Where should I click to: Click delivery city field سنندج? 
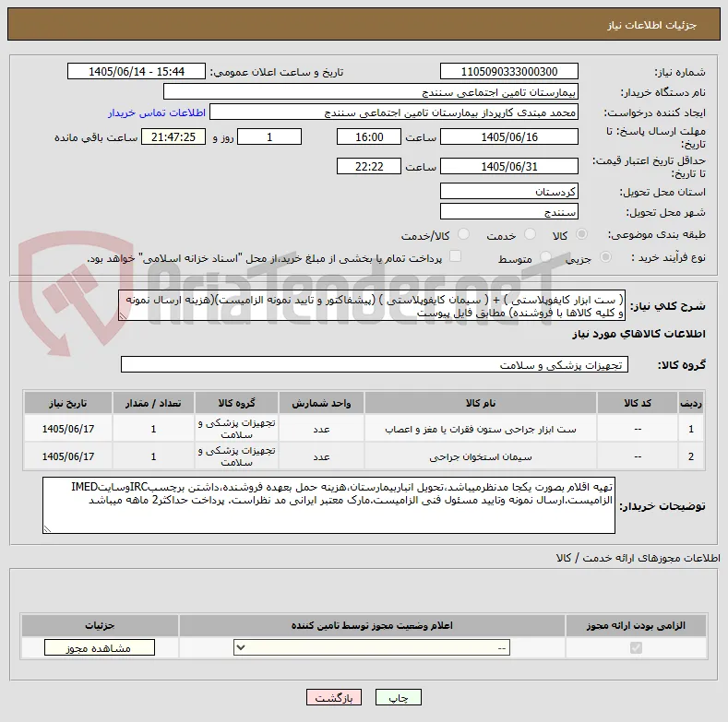(508, 211)
